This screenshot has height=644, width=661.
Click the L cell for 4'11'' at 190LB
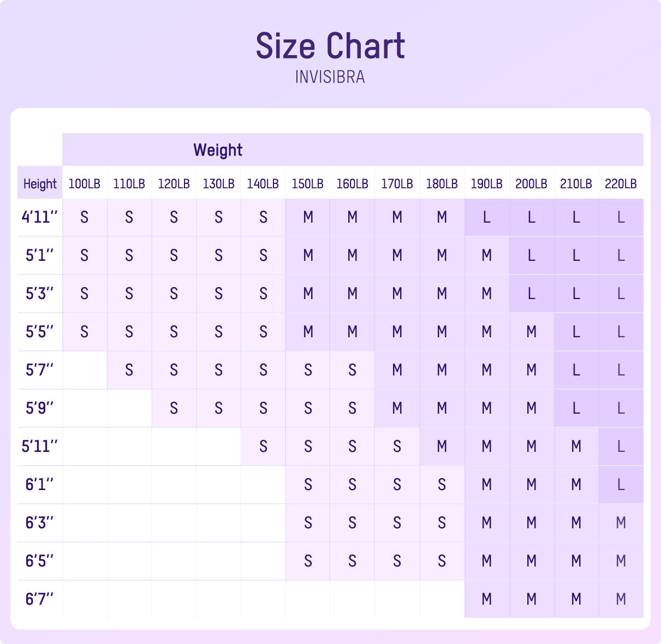click(487, 217)
